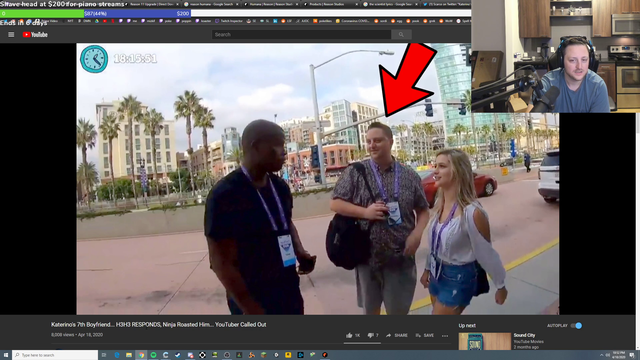Like the video with thumbs up

click(353, 336)
